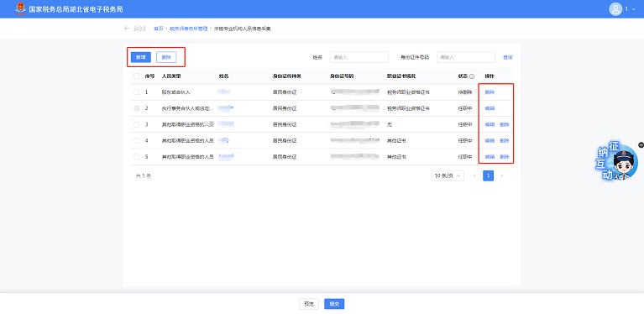The width and height of the screenshot is (644, 314).
Task: Click 删除 in row 4 operations
Action: click(505, 140)
